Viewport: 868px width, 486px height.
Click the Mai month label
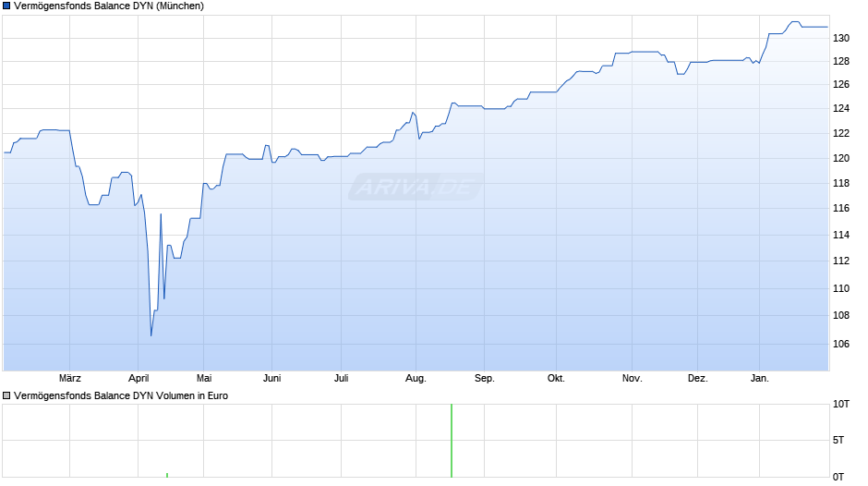[204, 379]
